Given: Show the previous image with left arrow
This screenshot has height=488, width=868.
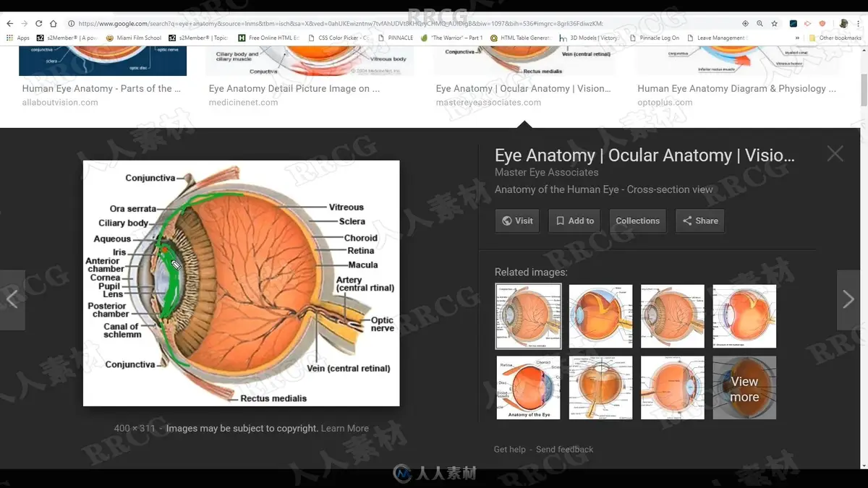Looking at the screenshot, I should tap(12, 299).
